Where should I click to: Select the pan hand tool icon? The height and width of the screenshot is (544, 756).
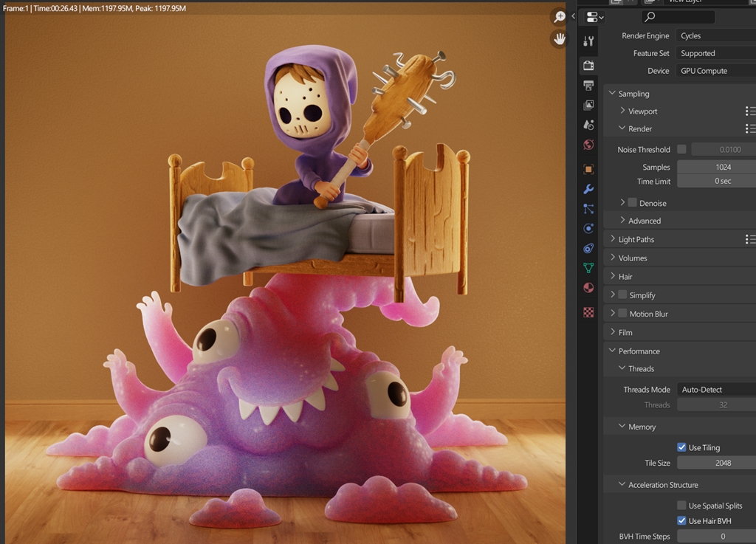[x=560, y=38]
